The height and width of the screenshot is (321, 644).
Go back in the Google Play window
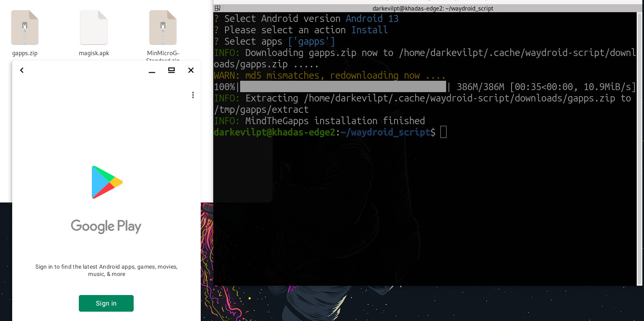(22, 70)
